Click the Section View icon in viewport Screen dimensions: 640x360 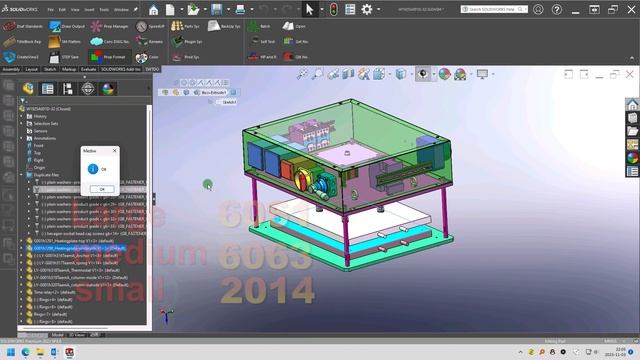click(x=348, y=74)
